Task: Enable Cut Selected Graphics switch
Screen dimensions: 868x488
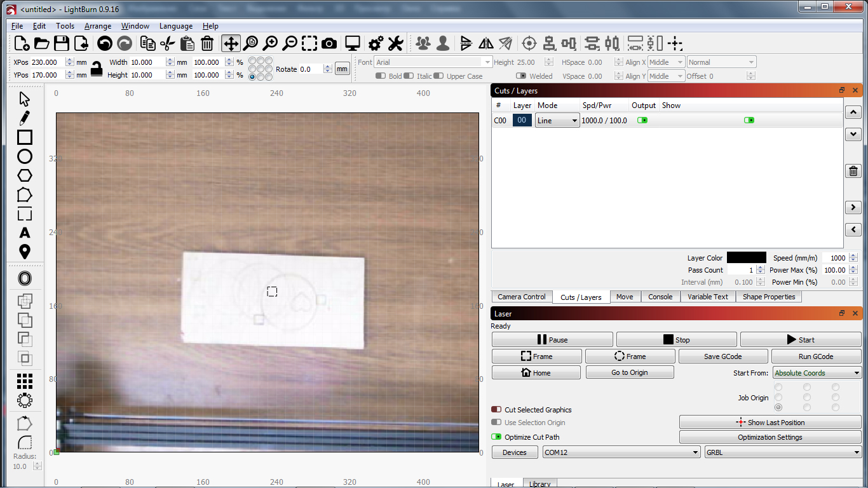Action: tap(496, 410)
